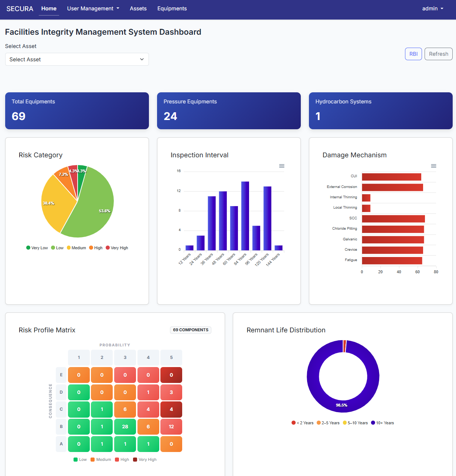Select the Total Equipments card

(77, 111)
